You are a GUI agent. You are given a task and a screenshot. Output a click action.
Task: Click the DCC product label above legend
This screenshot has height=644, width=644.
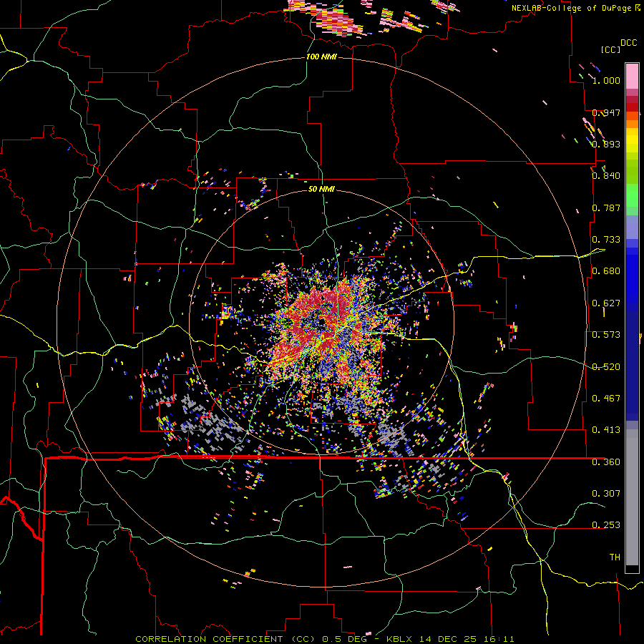pos(629,43)
